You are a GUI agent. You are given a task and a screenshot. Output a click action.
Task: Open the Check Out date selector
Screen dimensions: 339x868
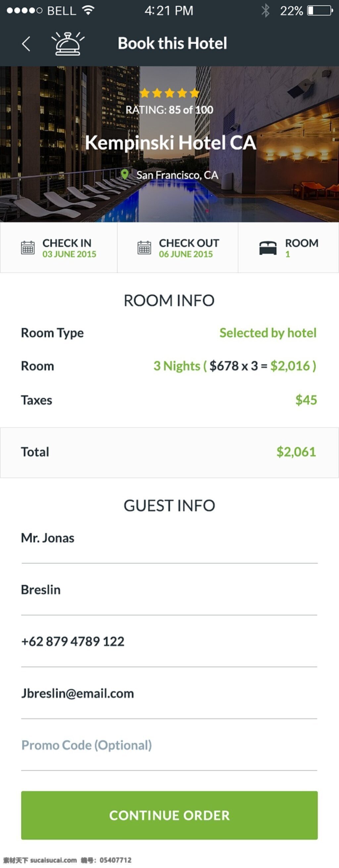point(178,248)
